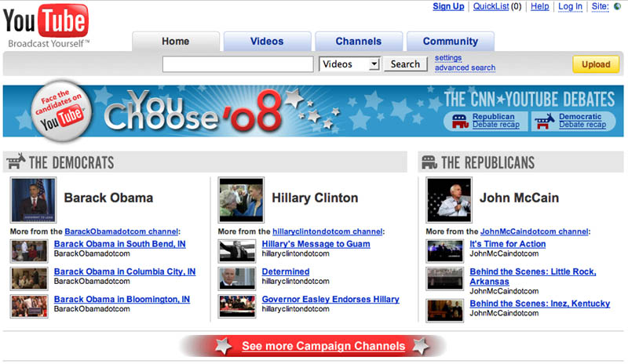Open Behind the Scenes: Little Rock, Arkansas
The image size is (628, 364).
pos(533,276)
